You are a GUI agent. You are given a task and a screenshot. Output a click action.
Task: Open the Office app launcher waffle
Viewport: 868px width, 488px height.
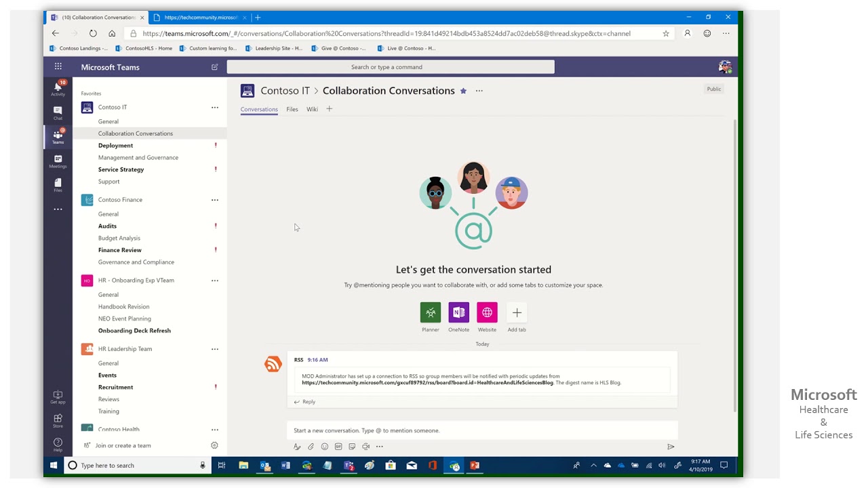coord(58,66)
